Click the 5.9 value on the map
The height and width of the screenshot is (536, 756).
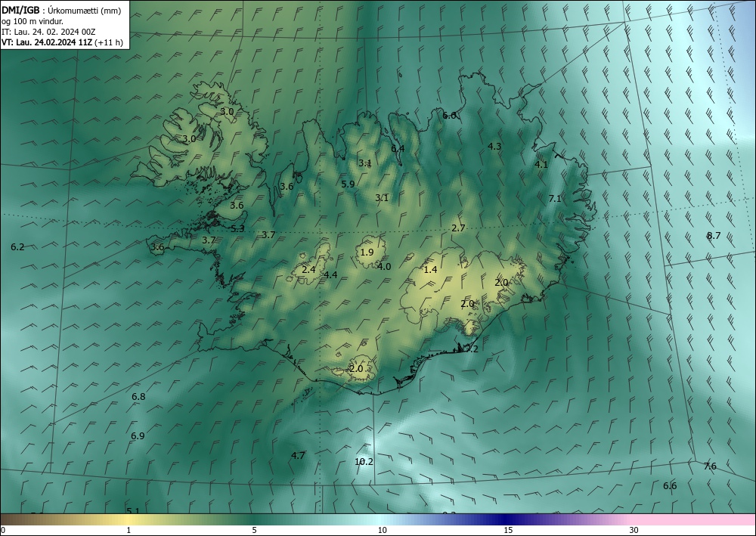pyautogui.click(x=348, y=184)
